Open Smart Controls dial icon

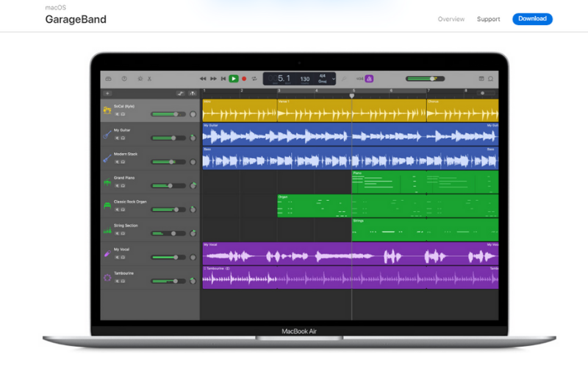coord(140,79)
